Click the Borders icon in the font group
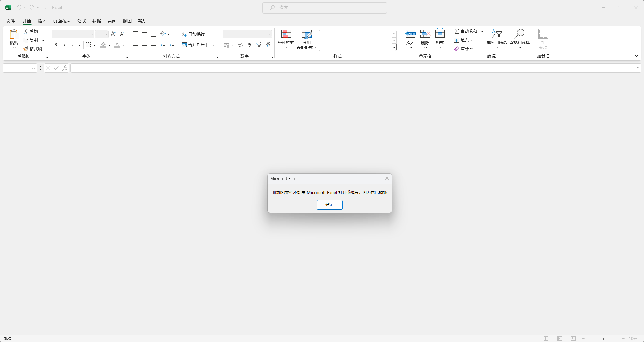644x342 pixels. point(88,45)
